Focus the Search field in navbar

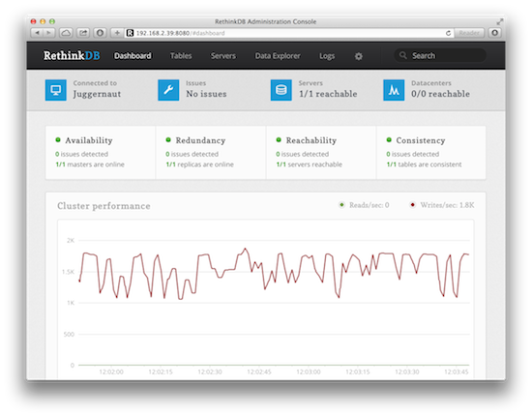[440, 55]
